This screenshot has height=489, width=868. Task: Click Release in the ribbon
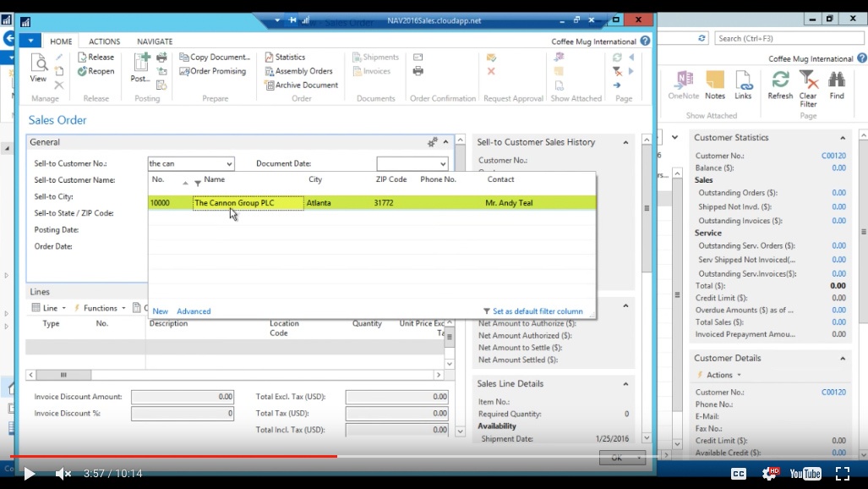pyautogui.click(x=96, y=57)
